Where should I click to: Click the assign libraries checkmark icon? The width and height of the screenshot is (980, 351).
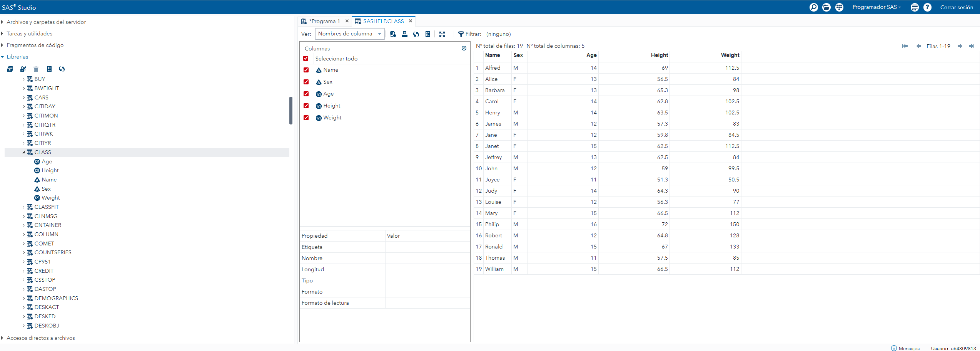point(23,69)
